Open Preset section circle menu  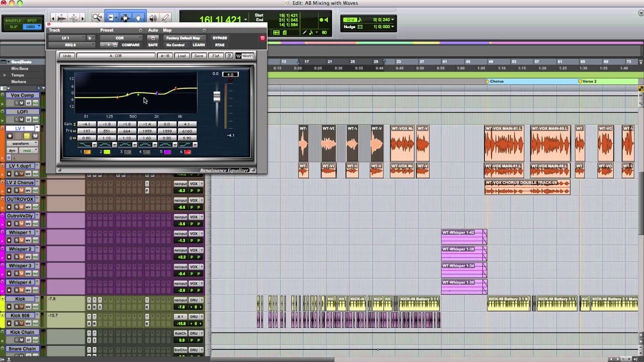coord(140,30)
